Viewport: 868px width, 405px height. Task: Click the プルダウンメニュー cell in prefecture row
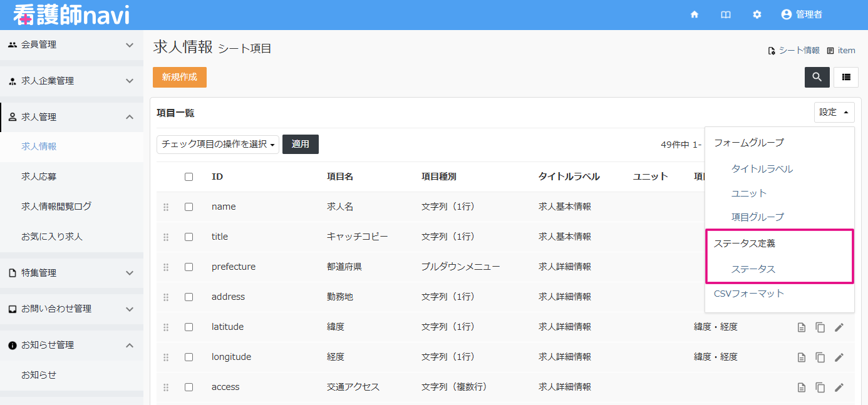(461, 267)
